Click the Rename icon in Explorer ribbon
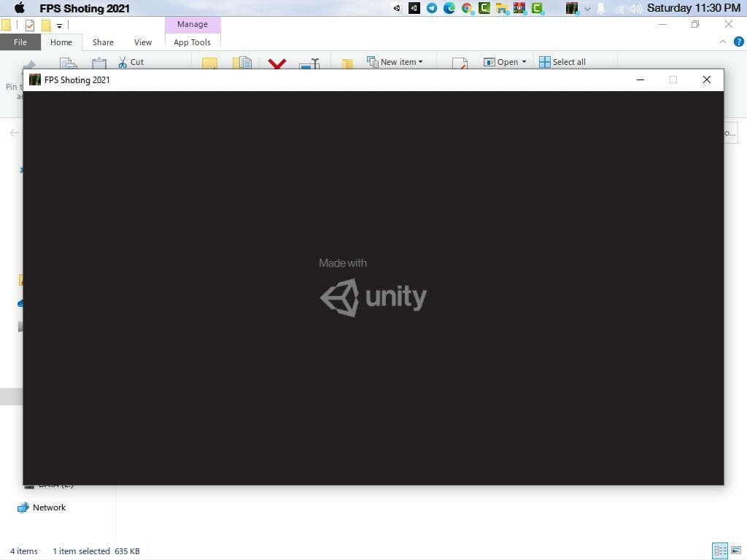747x560 pixels. [x=309, y=63]
